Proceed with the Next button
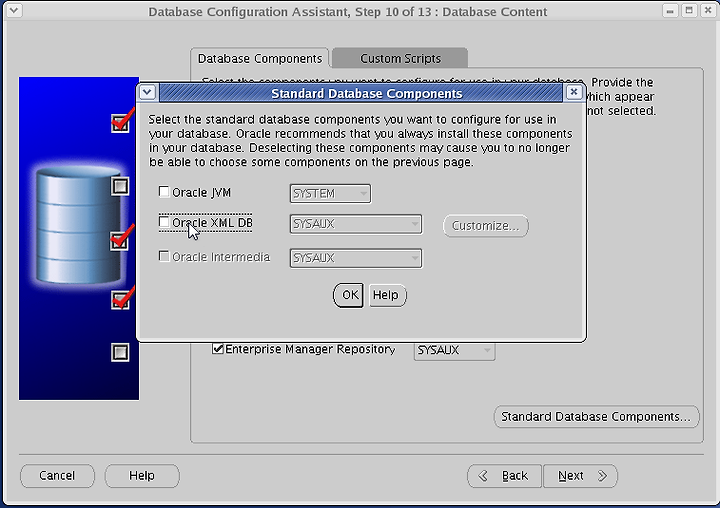 [x=580, y=475]
